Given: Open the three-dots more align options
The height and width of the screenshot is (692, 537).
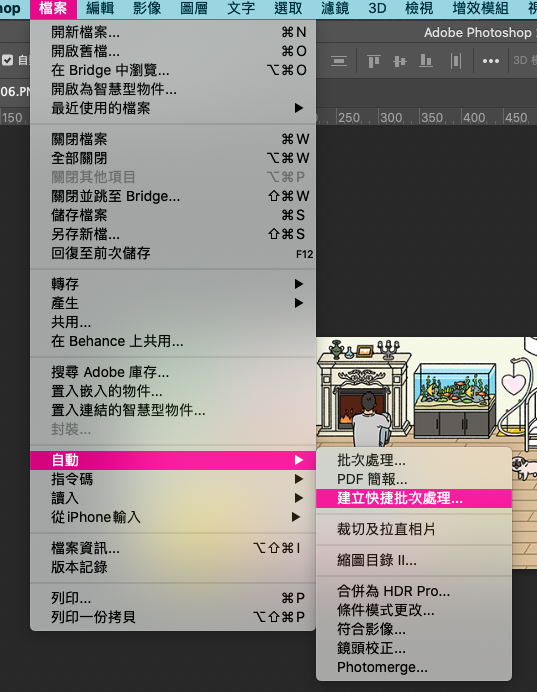Looking at the screenshot, I should point(491,61).
